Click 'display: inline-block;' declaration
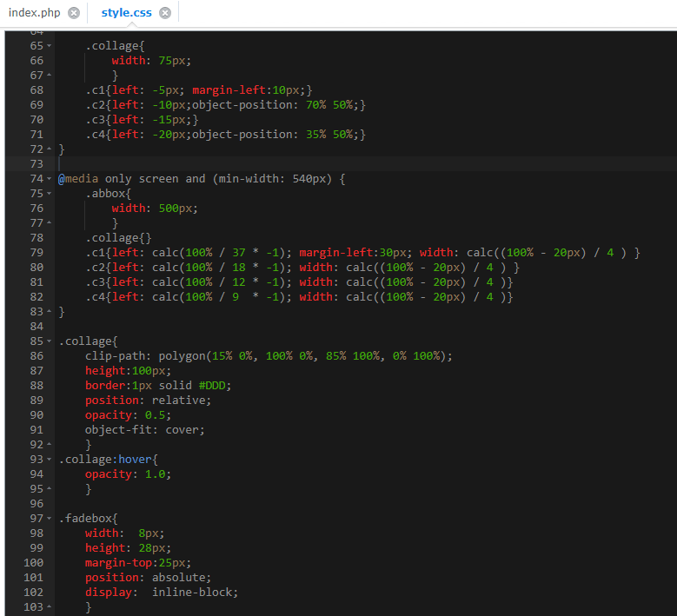This screenshot has width=677, height=616. (162, 593)
